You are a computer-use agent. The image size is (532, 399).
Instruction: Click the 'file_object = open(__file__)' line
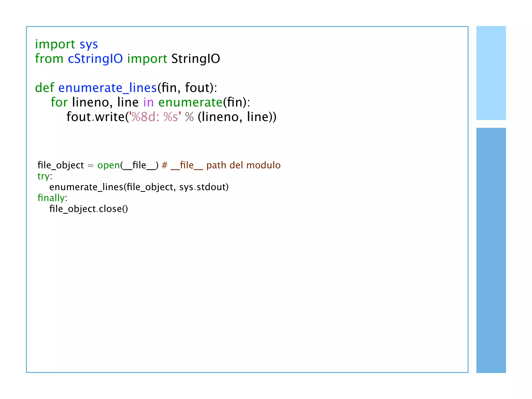[x=159, y=165]
